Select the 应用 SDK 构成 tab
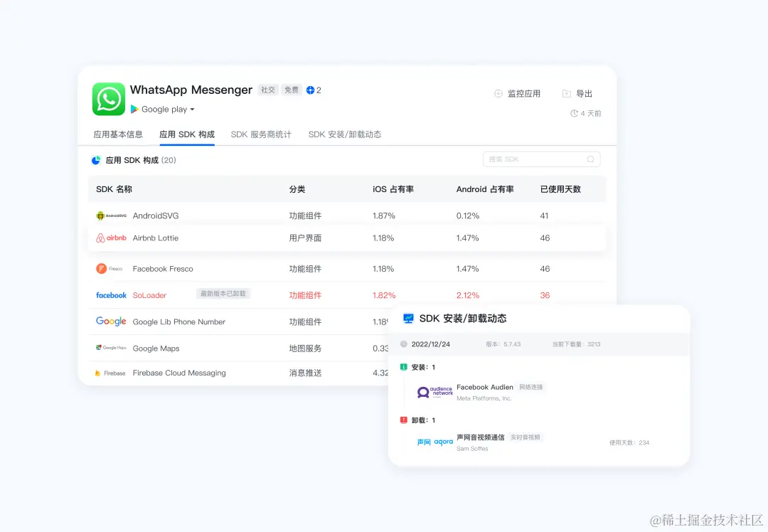This screenshot has height=532, width=768. coord(187,134)
